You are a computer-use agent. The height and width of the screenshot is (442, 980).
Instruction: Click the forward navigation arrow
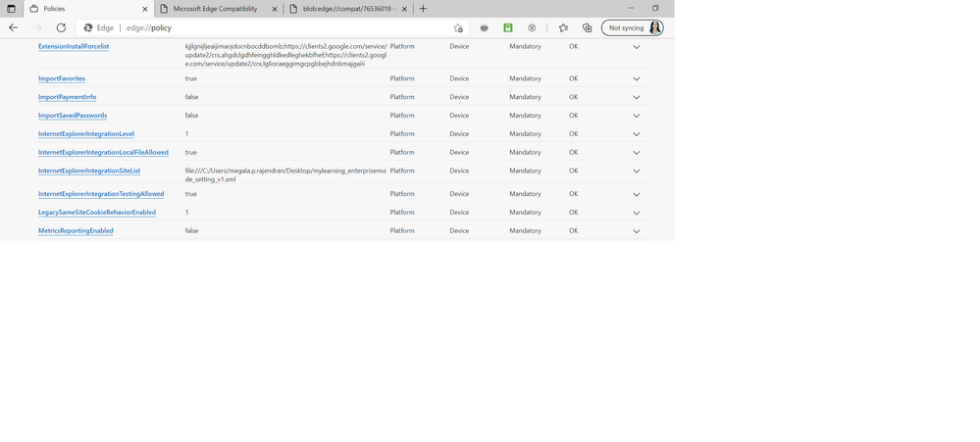pyautogui.click(x=37, y=28)
